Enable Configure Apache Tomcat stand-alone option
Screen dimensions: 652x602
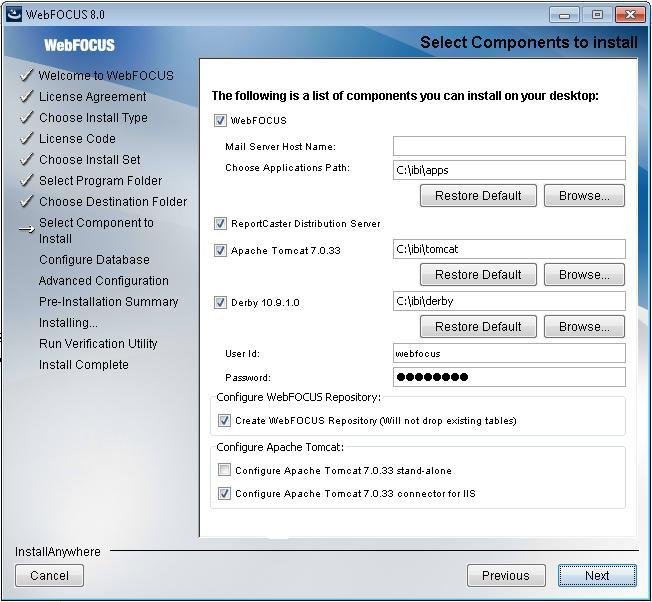pyautogui.click(x=224, y=470)
